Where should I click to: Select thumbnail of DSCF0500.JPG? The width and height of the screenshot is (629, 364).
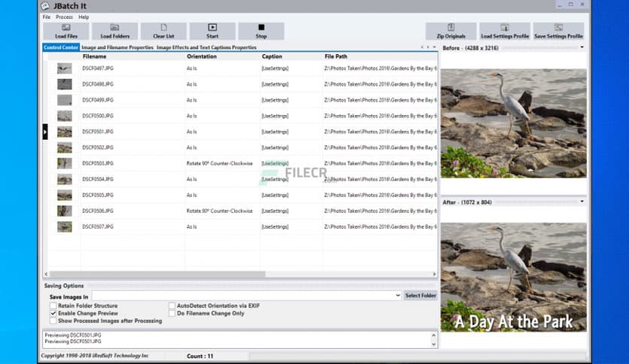(x=65, y=116)
